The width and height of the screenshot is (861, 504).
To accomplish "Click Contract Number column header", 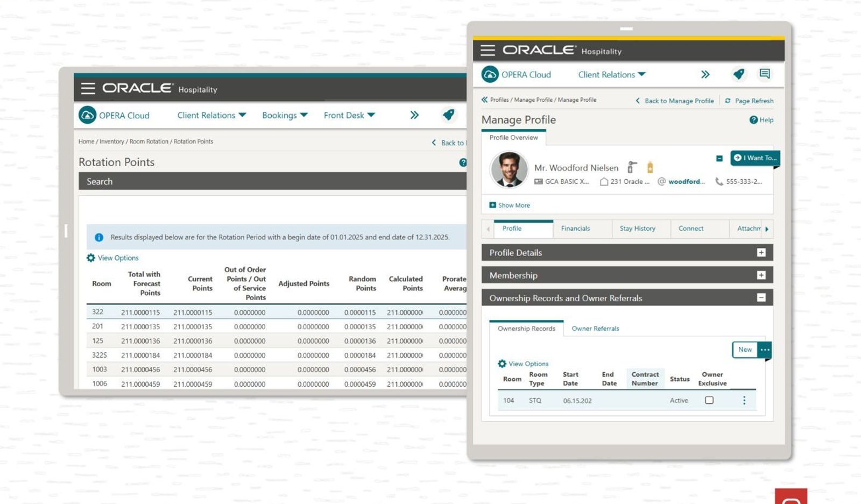I will [x=645, y=379].
